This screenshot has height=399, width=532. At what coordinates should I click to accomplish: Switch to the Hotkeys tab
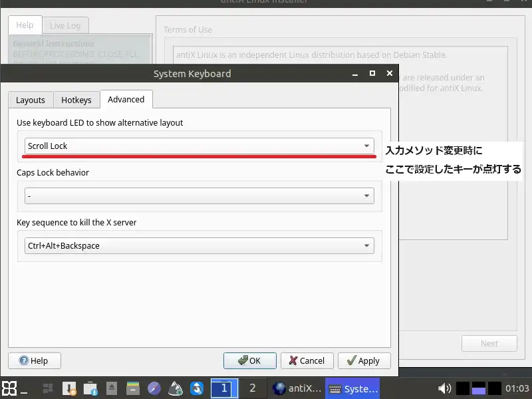pos(76,100)
